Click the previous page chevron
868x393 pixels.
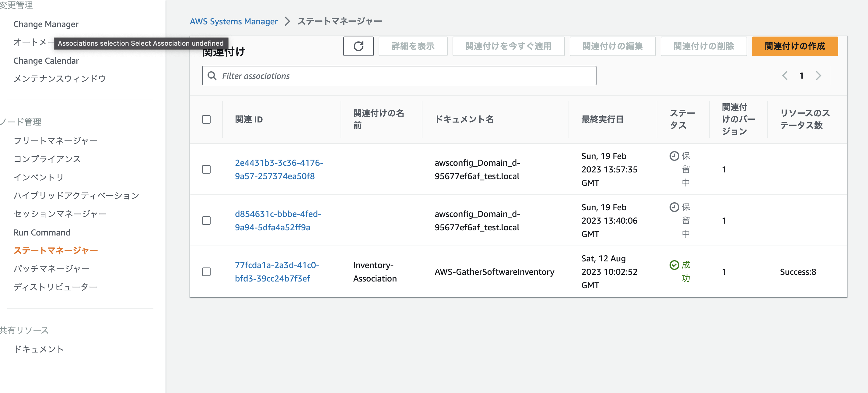click(x=785, y=76)
